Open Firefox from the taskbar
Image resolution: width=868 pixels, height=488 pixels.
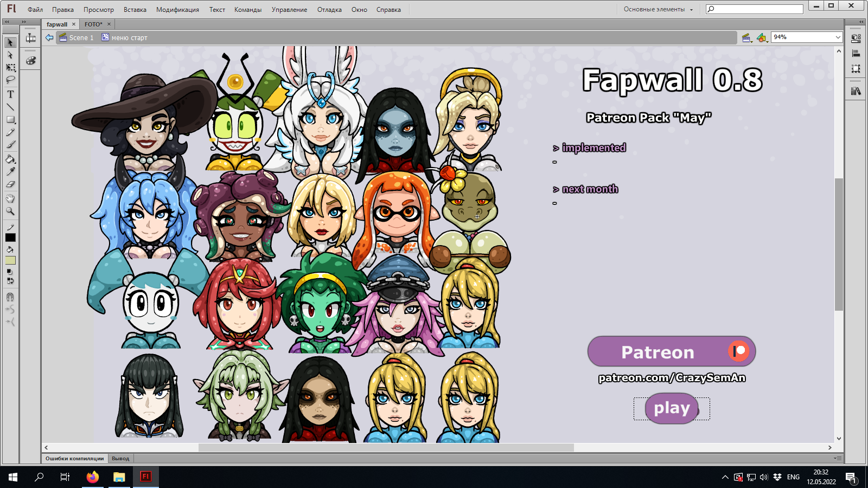pos(93,477)
